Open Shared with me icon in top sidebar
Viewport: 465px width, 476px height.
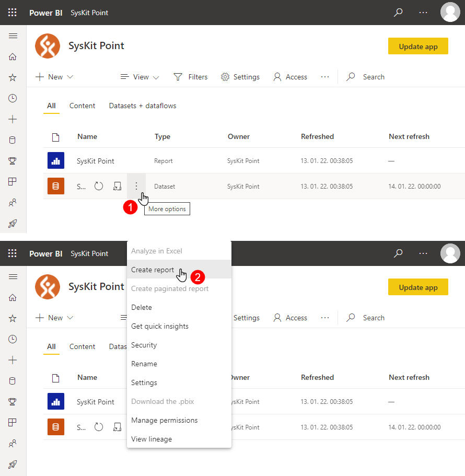[x=13, y=203]
